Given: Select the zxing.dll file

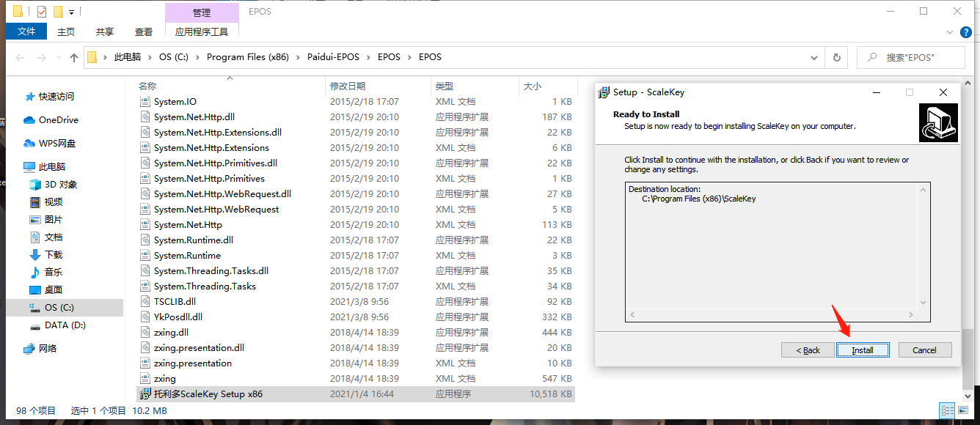Looking at the screenshot, I should (x=356, y=333).
